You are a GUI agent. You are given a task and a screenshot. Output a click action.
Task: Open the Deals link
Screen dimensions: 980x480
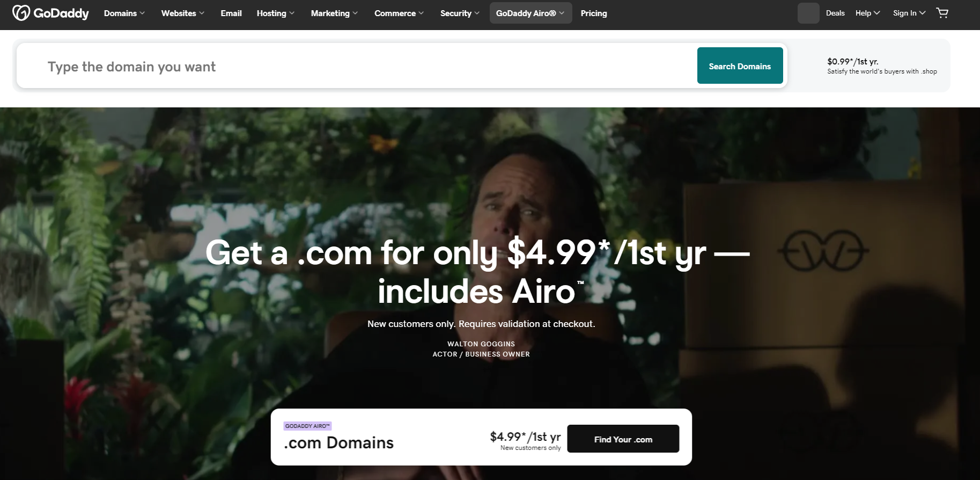835,13
